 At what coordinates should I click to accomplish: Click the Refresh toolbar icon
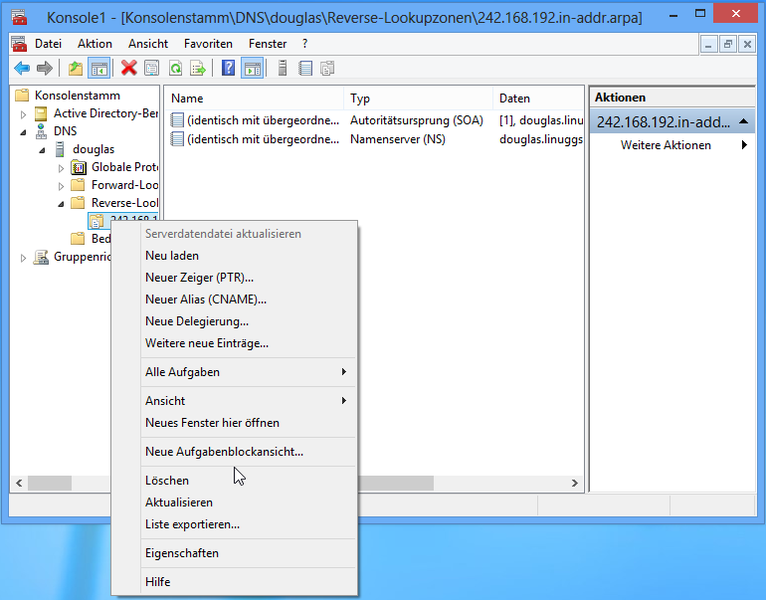pyautogui.click(x=175, y=68)
